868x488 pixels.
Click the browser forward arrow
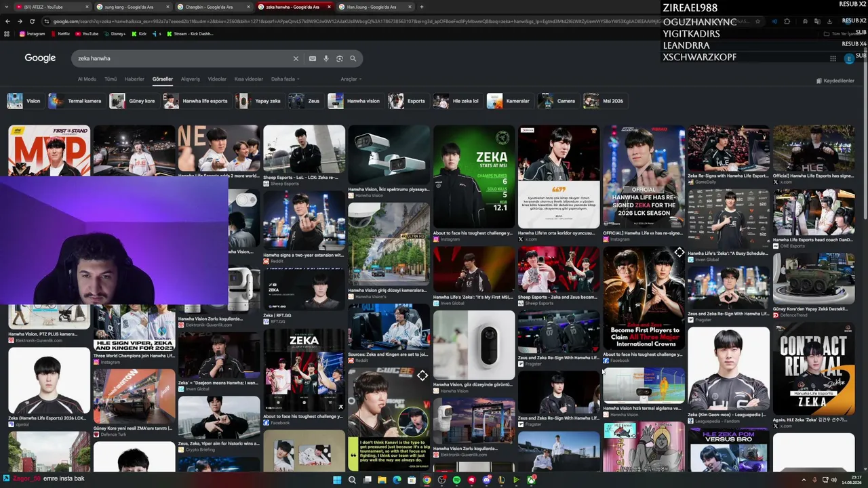click(20, 21)
